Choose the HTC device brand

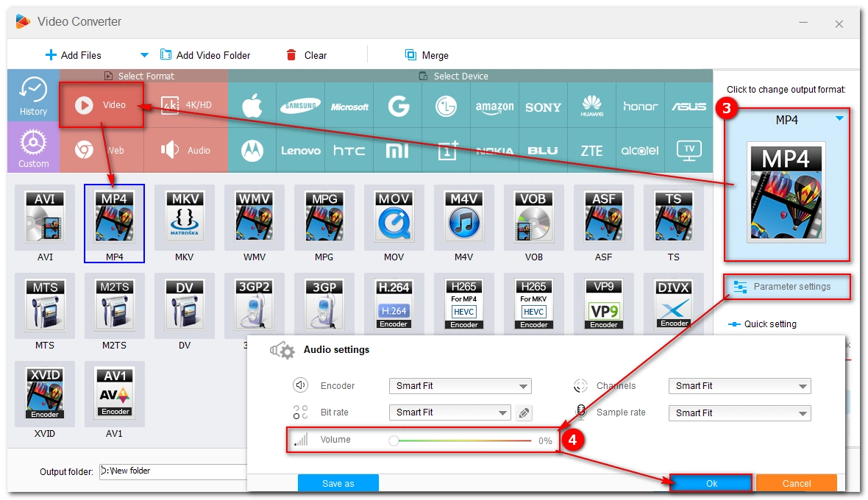click(349, 150)
